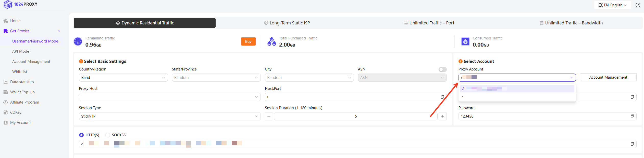Image resolution: width=644 pixels, height=158 pixels.
Task: Open the EN-English language selector
Action: (x=612, y=5)
